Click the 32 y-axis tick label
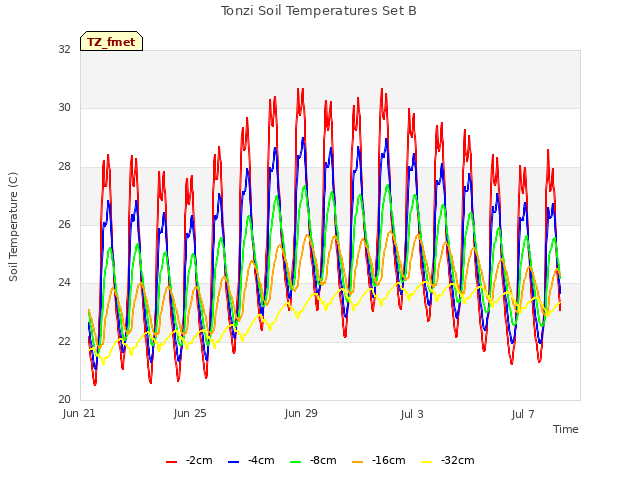Screen dimensions: 640x480 coord(64,49)
